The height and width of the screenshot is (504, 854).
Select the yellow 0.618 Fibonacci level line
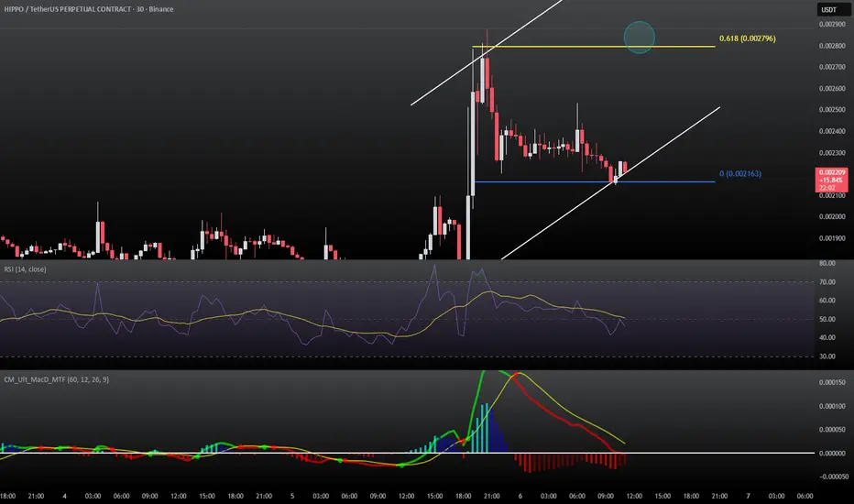coord(568,46)
